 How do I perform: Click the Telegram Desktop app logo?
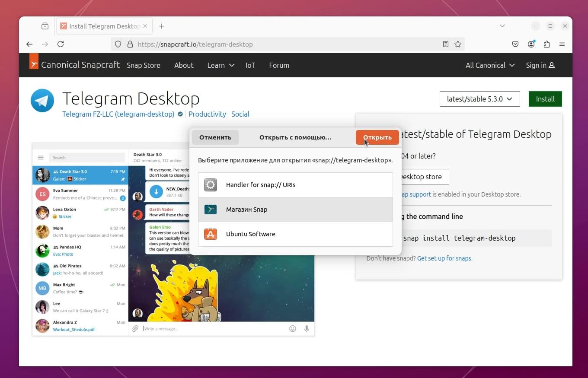[42, 101]
